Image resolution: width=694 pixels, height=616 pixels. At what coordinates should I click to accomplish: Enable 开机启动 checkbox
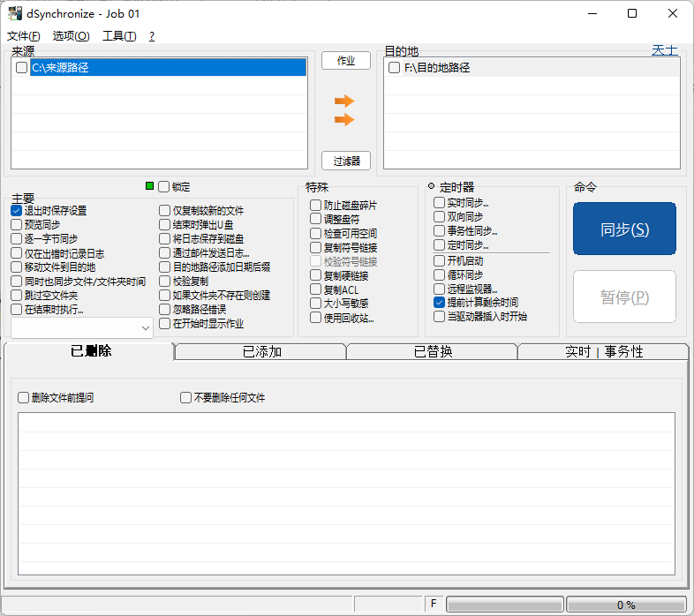point(439,260)
